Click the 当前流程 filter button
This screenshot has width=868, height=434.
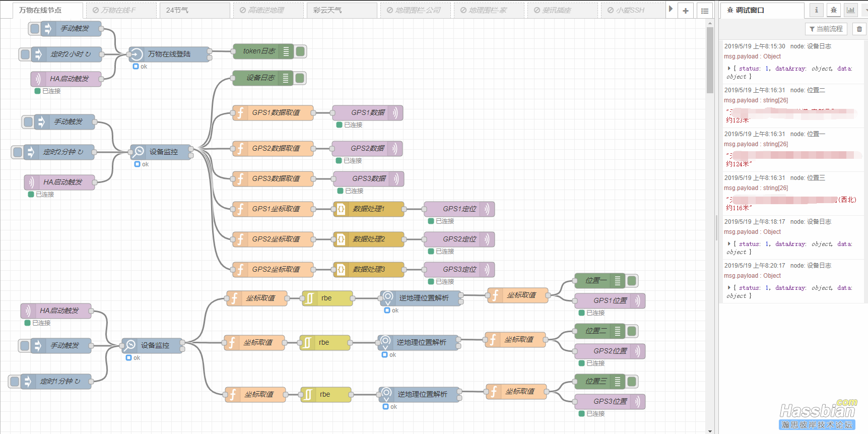pos(826,29)
